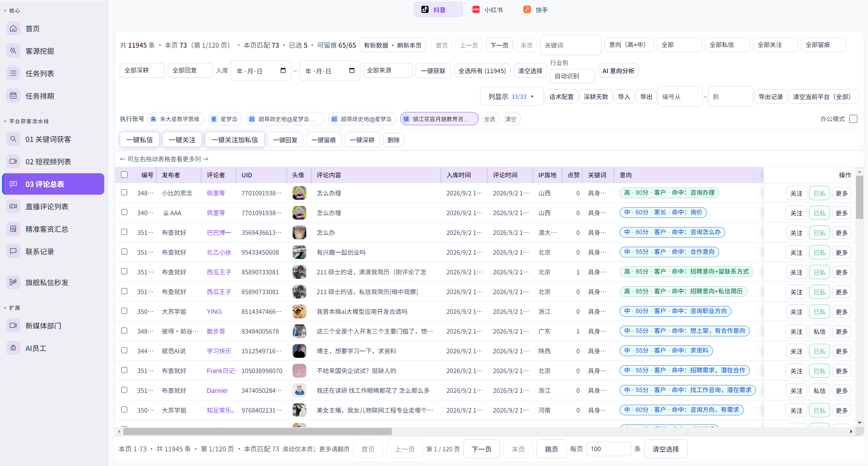Viewport: 868px width, 466px height.
Task: Click the 任务列表 list icon
Action: (x=13, y=73)
